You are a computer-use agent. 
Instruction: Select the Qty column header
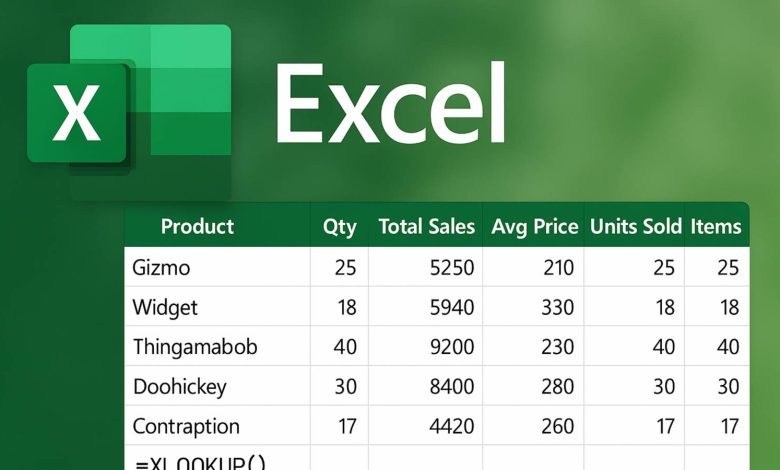[x=339, y=227]
